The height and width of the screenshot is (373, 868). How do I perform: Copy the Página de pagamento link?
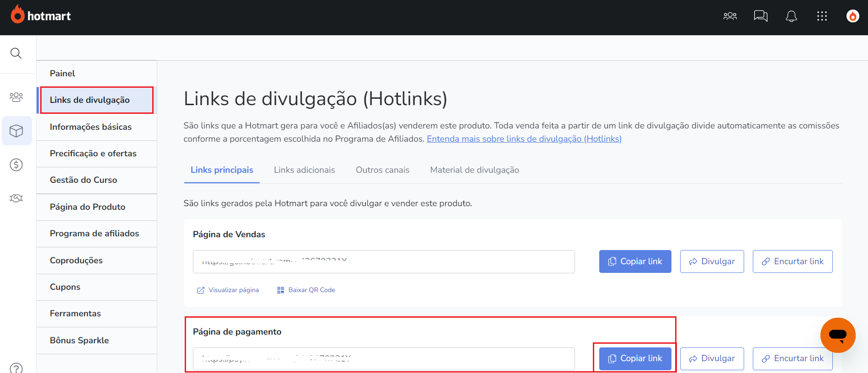tap(635, 359)
